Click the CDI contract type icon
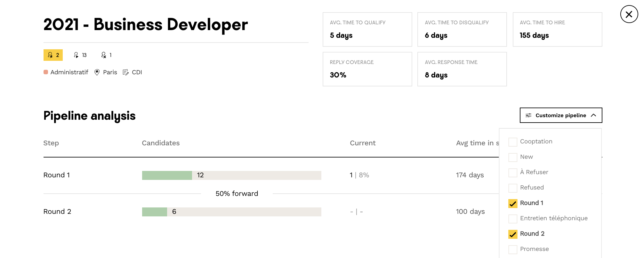Screen dimensions: 644x258 point(126,72)
